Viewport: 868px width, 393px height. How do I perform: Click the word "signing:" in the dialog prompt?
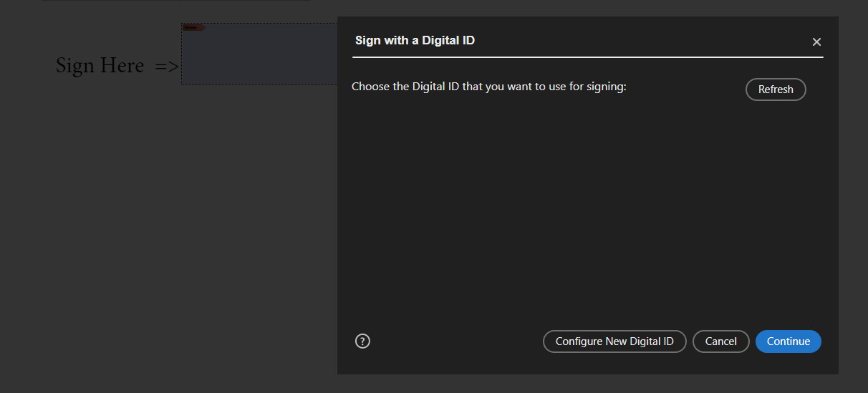(x=607, y=87)
